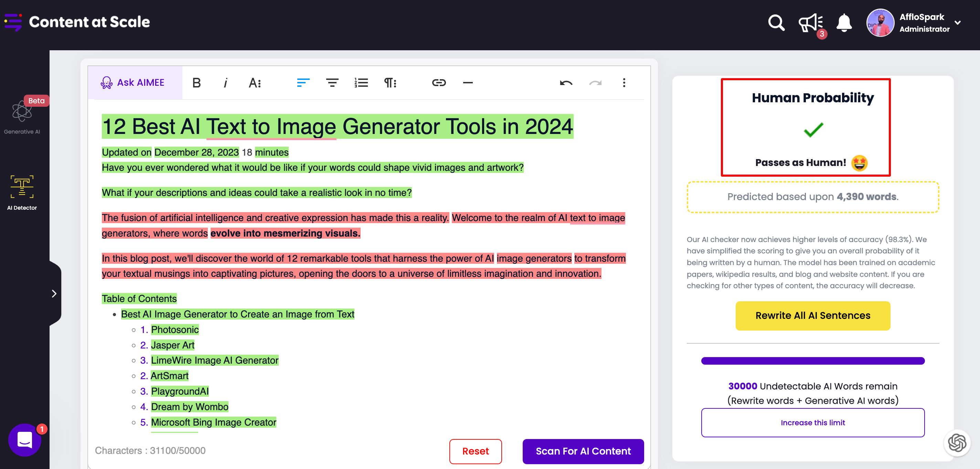Click the insert link icon
The height and width of the screenshot is (469, 980).
coord(439,83)
